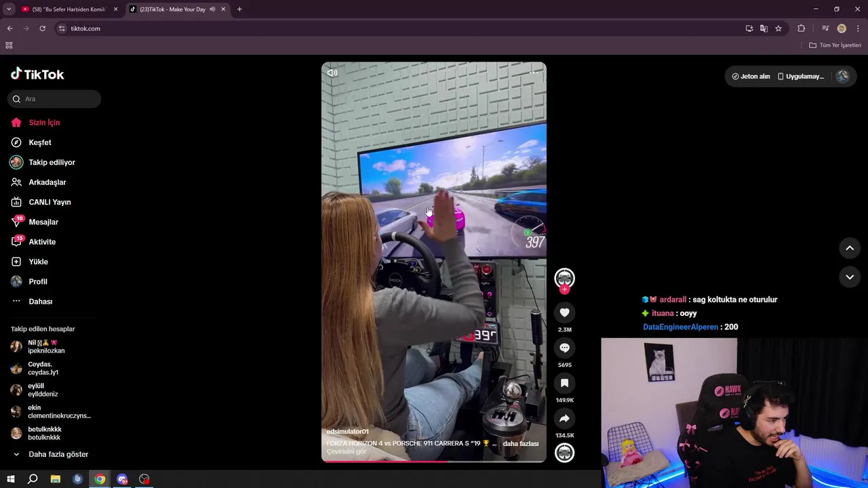Click the TikTok logo

coord(37,74)
